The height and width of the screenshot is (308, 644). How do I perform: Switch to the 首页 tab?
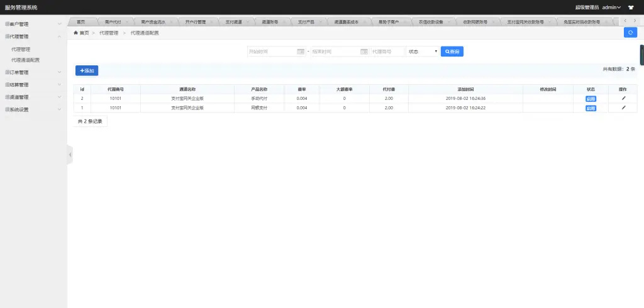pos(81,22)
